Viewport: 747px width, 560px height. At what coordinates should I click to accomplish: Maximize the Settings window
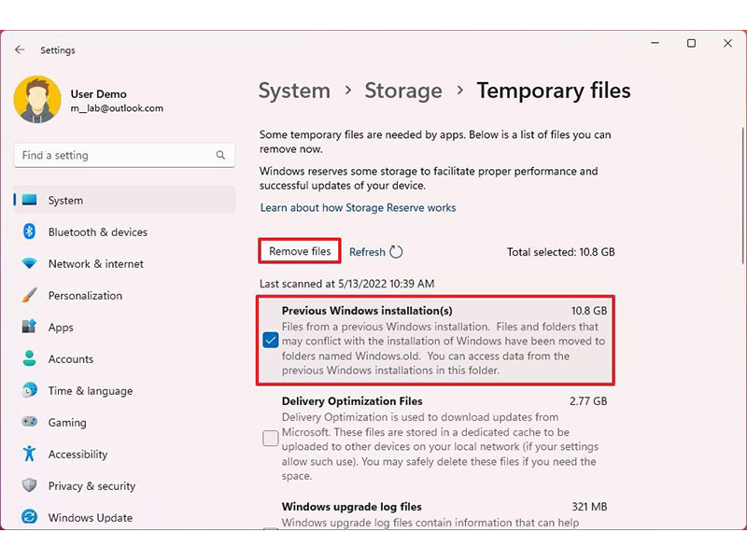[691, 43]
